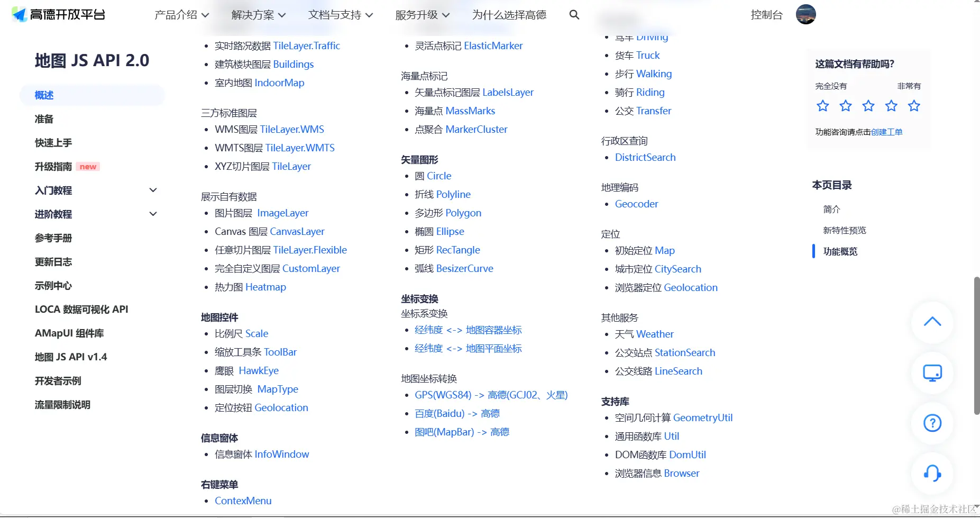
Task: Open the Weather link
Action: click(x=655, y=334)
